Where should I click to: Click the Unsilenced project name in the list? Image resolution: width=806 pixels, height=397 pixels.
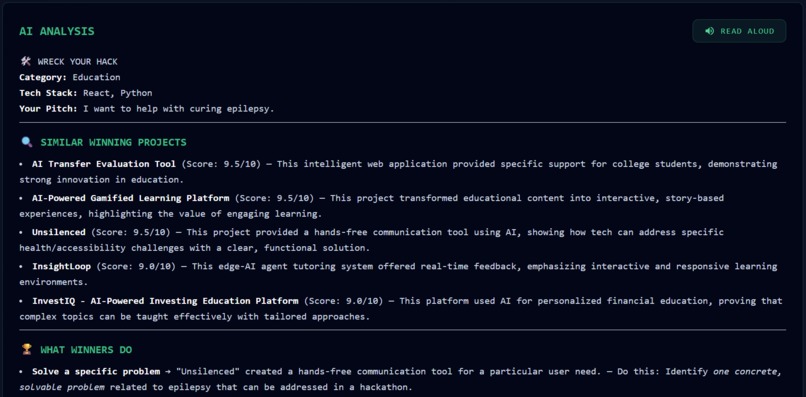(59, 232)
